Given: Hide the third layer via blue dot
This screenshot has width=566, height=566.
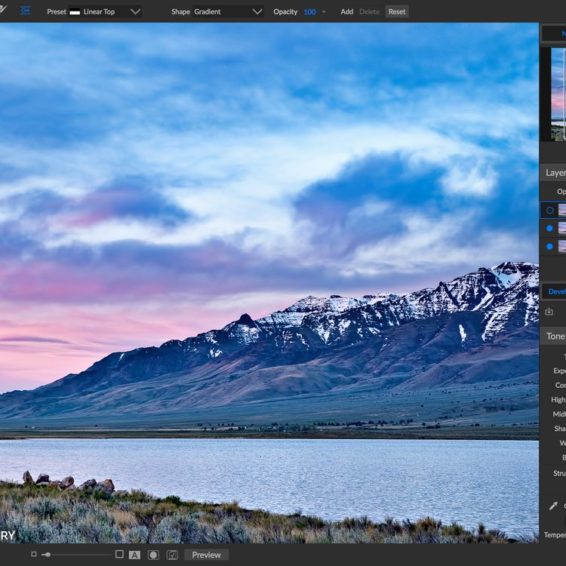Looking at the screenshot, I should 550,247.
